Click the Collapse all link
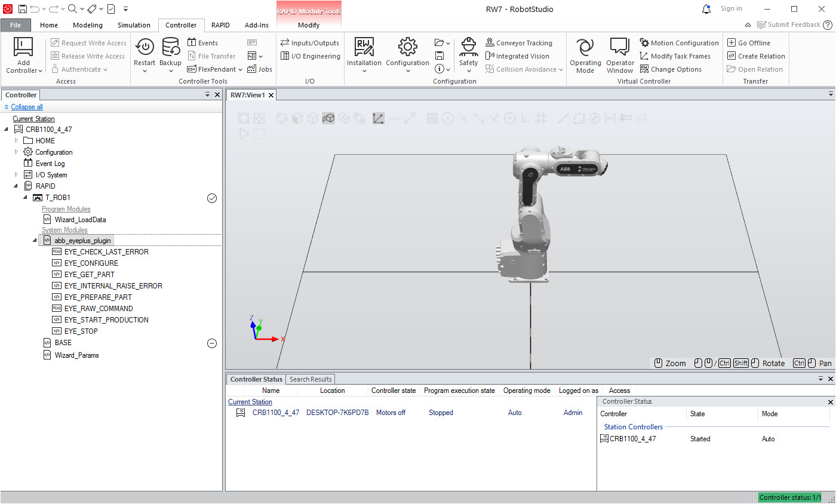The height and width of the screenshot is (504, 836). [27, 107]
